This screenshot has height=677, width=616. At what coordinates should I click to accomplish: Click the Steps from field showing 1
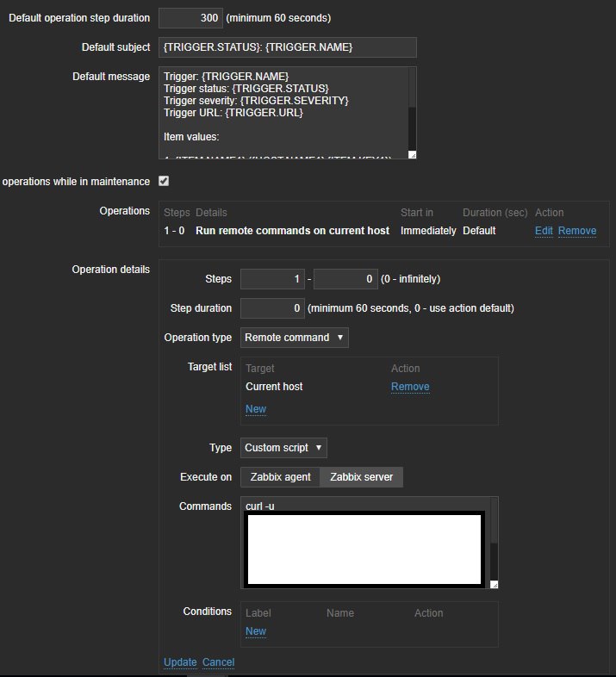[272, 279]
